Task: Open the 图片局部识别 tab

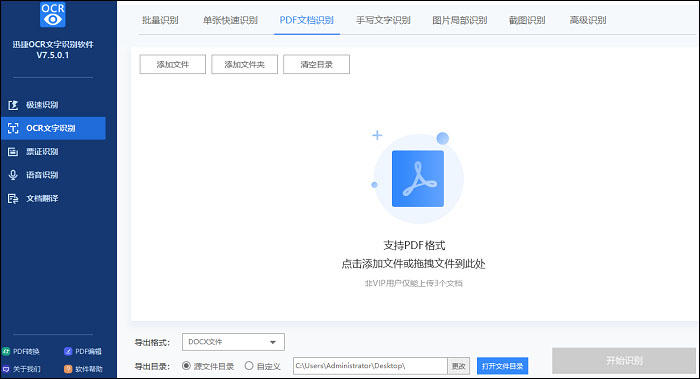Action: [459, 20]
